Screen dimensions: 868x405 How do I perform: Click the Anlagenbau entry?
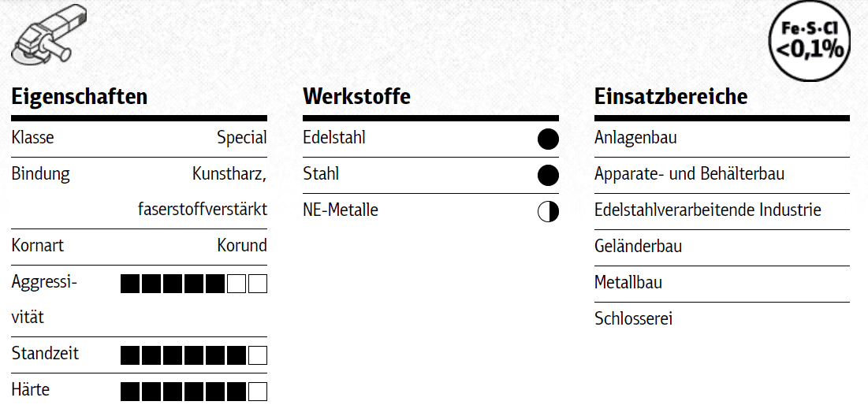[635, 138]
